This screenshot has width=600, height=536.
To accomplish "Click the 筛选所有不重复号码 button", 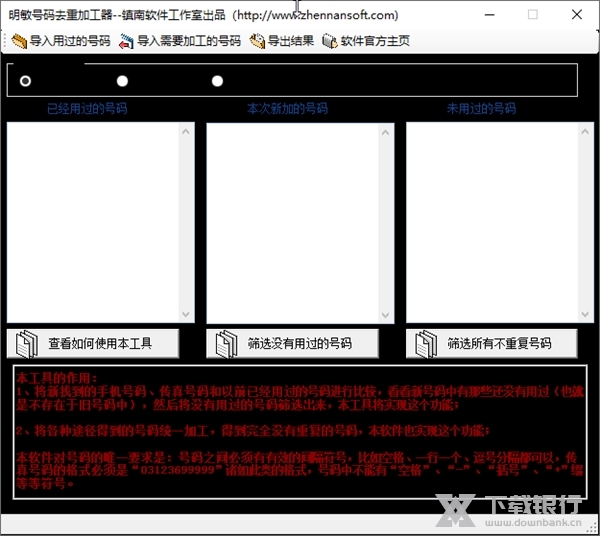I will point(492,344).
